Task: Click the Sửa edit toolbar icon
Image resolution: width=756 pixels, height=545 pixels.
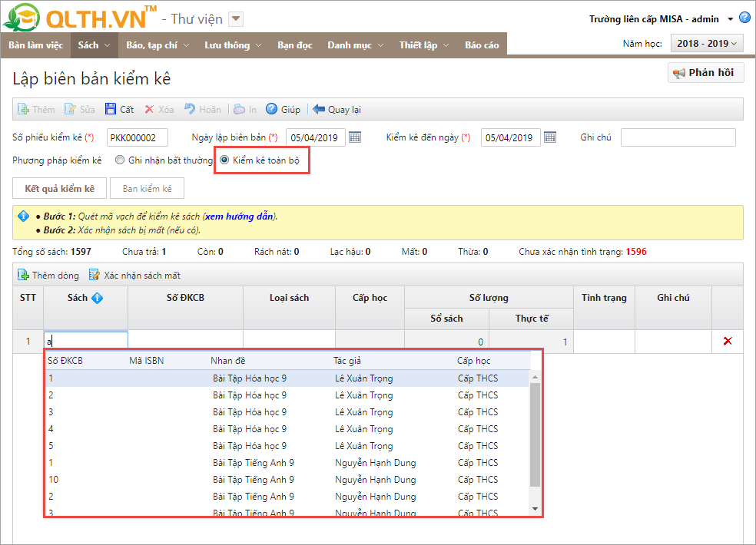Action: coord(70,110)
